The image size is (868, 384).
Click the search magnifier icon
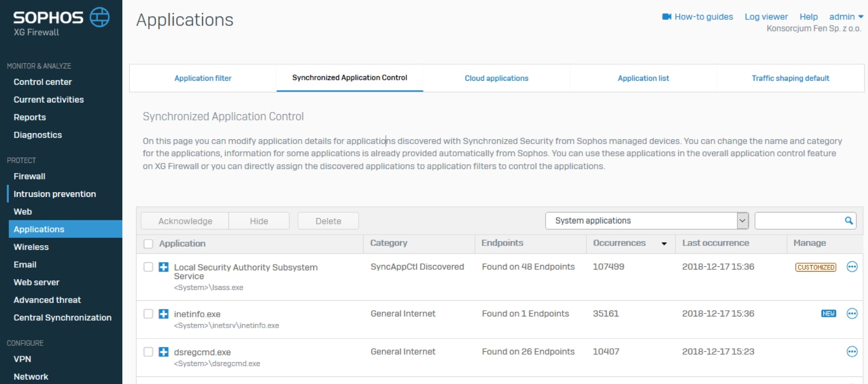[x=848, y=220]
